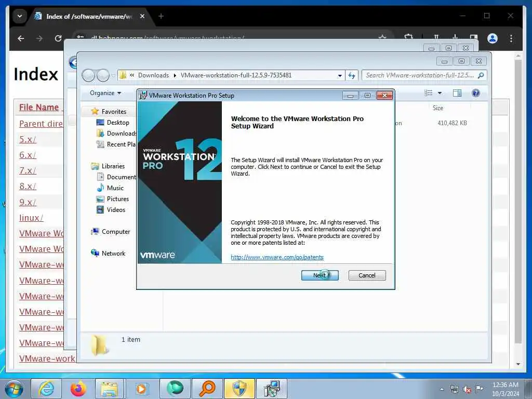Click search magnifier icon in Explorer
This screenshot has width=532, height=399.
click(481, 75)
